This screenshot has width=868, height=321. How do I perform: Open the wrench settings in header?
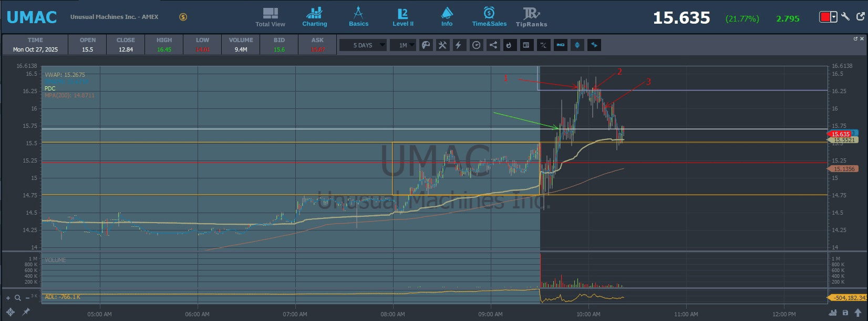click(x=845, y=16)
